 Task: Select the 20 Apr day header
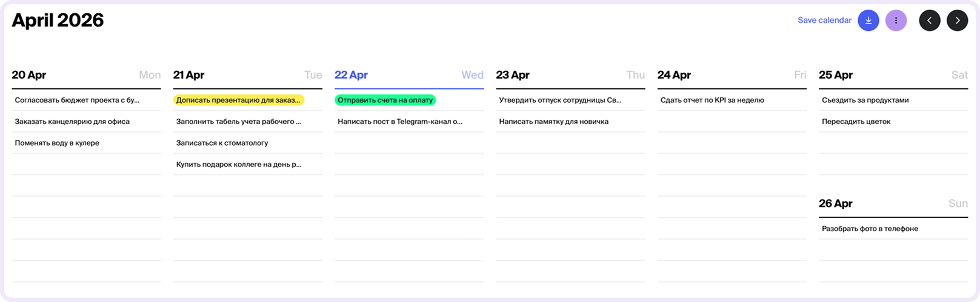tap(29, 75)
